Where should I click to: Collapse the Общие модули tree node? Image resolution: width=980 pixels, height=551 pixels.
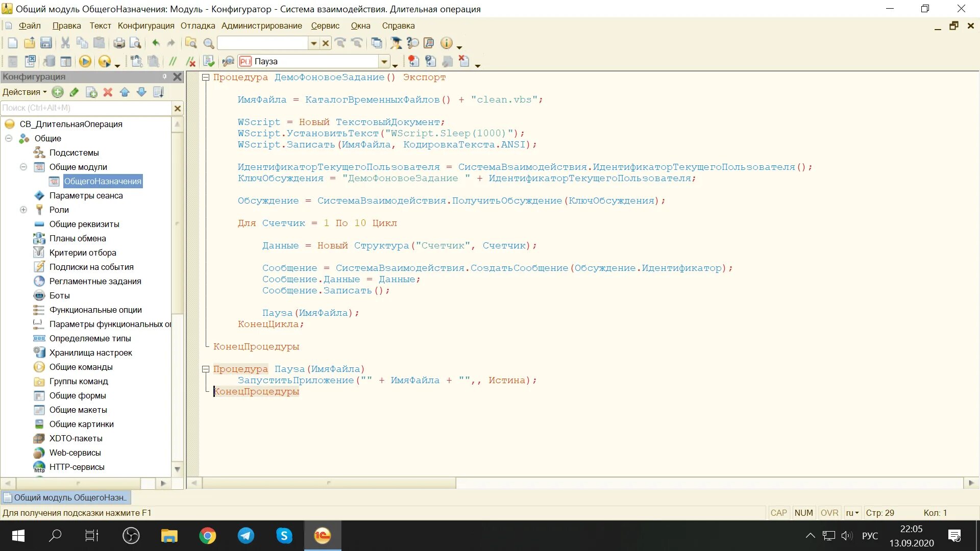(x=23, y=167)
